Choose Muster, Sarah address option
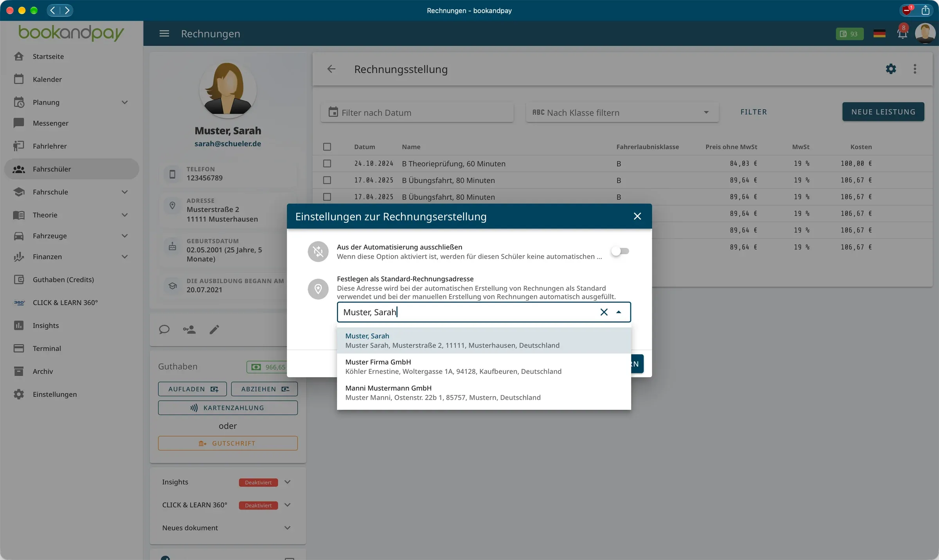The width and height of the screenshot is (939, 560). [x=484, y=341]
